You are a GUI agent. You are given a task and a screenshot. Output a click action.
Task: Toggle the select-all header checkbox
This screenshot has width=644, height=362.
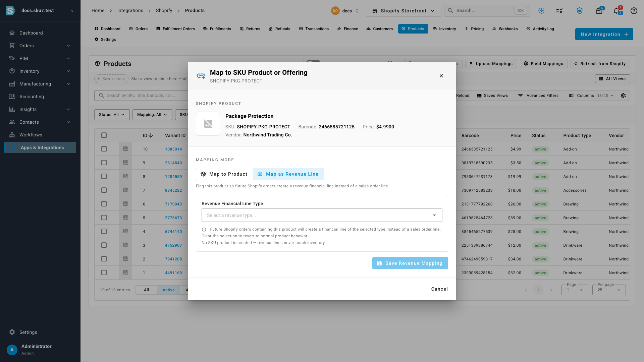(104, 135)
